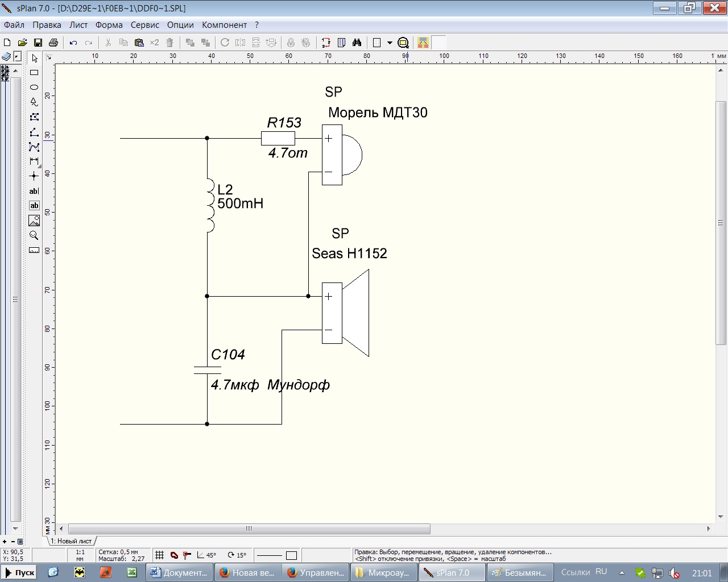Open the Опции menu
Image resolution: width=728 pixels, height=582 pixels.
pos(180,25)
